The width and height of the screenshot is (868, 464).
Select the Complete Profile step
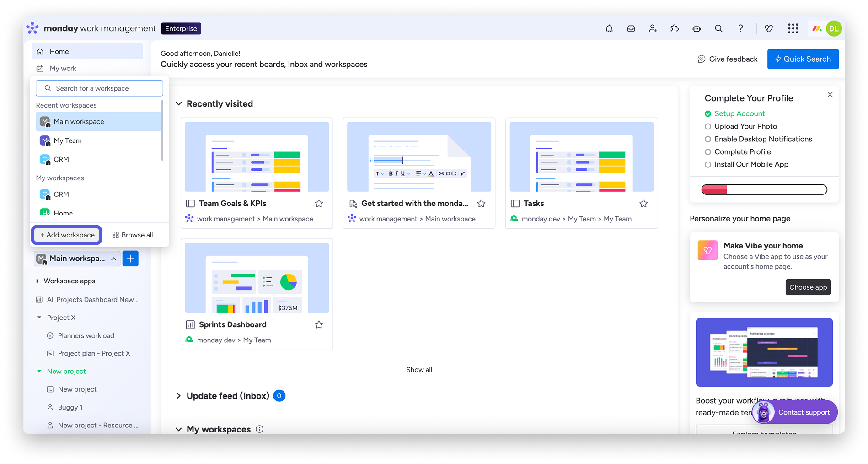(738, 152)
